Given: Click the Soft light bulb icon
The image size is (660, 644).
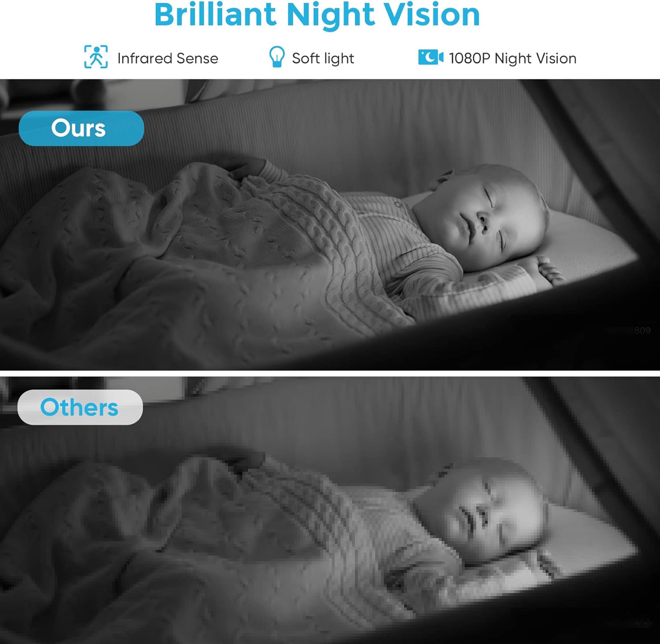Looking at the screenshot, I should (277, 57).
